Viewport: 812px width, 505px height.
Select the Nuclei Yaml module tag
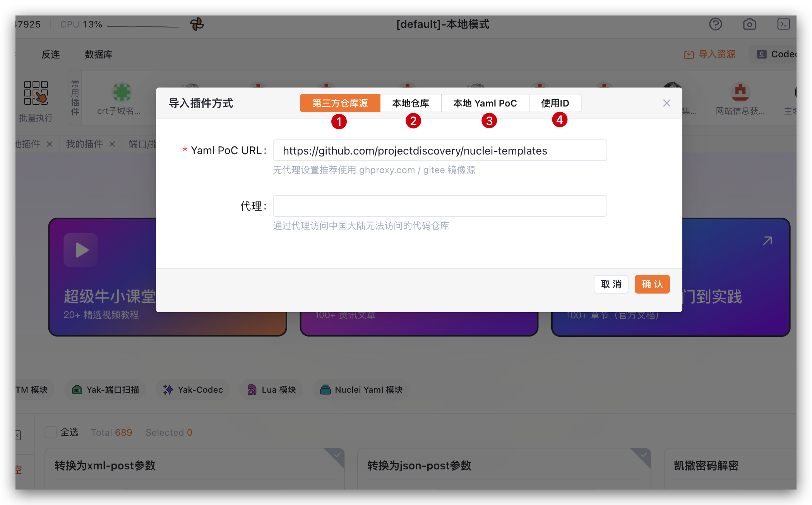(361, 390)
